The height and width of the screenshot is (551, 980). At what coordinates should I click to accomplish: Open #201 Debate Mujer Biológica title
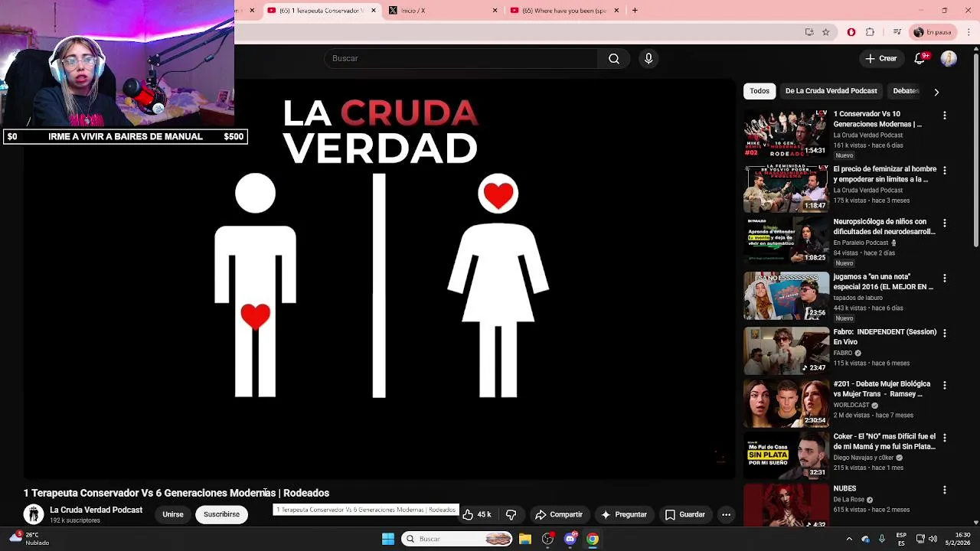[x=882, y=389]
